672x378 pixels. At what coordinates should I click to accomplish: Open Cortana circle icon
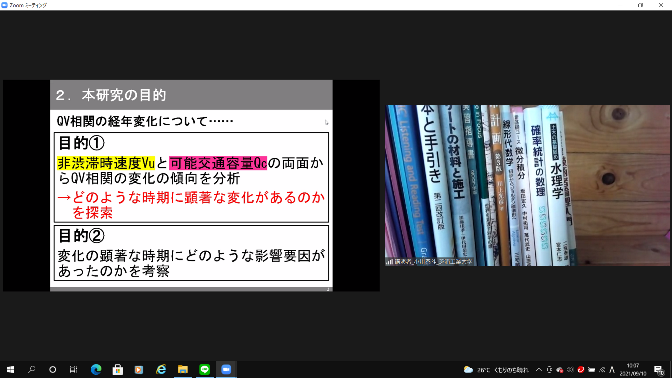click(52, 369)
